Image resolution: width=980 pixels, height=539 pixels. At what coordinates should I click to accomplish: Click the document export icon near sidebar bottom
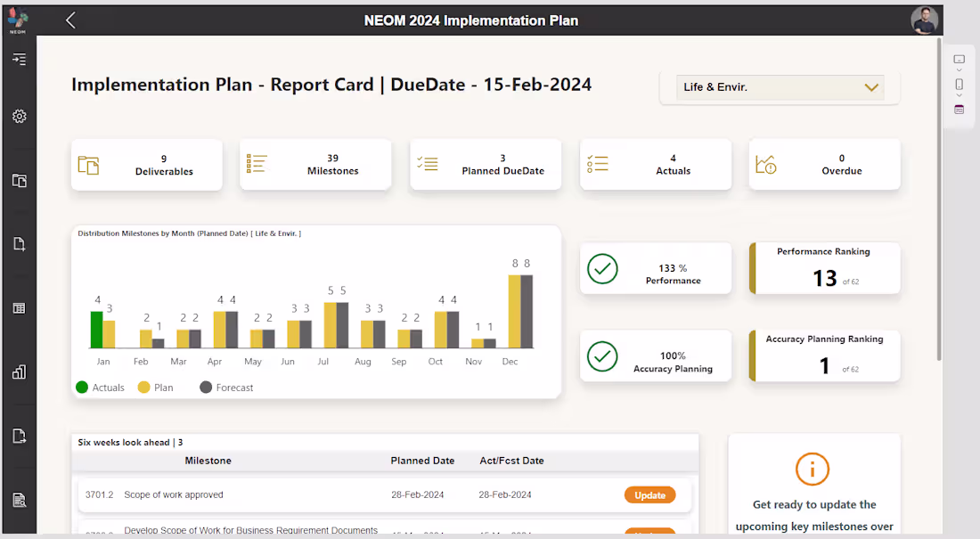pyautogui.click(x=20, y=436)
